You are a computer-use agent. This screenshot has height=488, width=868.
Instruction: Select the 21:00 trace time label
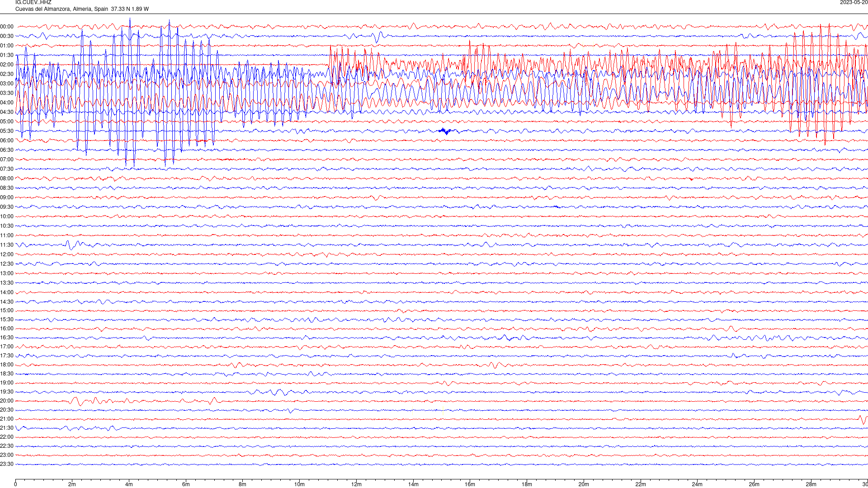[x=7, y=419]
